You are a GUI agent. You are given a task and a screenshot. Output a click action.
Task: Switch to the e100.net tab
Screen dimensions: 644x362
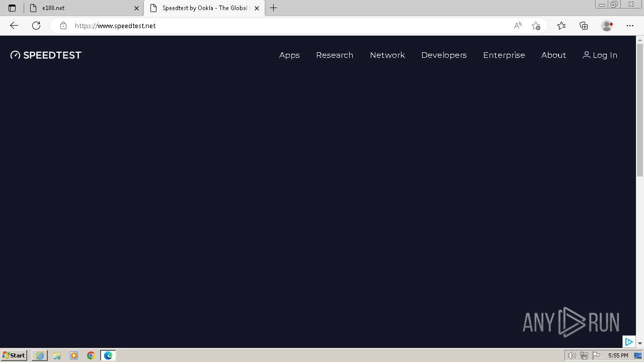click(x=84, y=8)
